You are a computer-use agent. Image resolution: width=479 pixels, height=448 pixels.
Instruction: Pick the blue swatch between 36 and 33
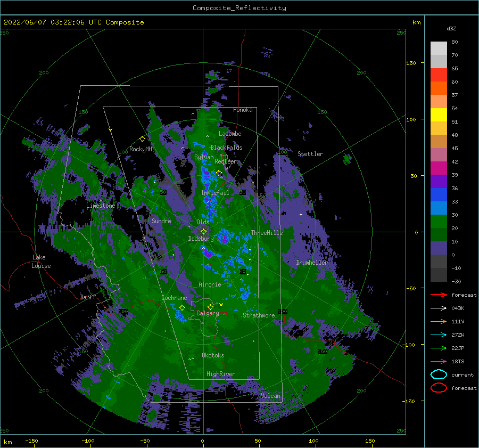click(x=439, y=194)
